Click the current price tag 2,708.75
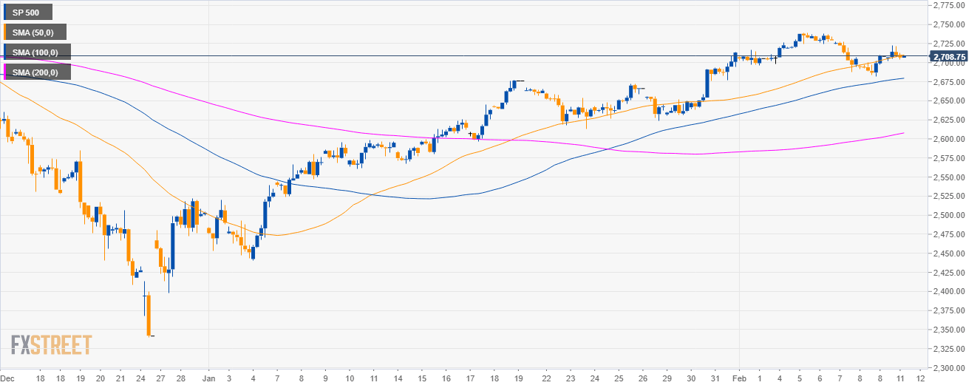 pos(951,56)
